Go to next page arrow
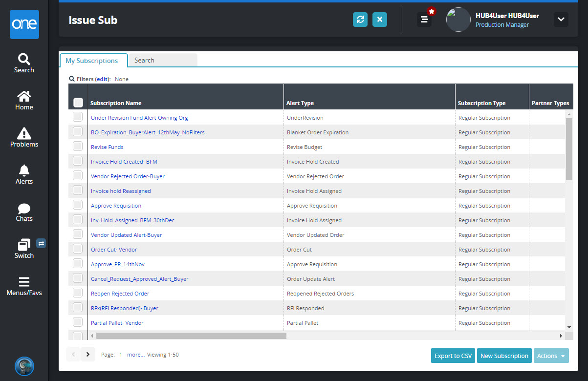 pos(88,355)
